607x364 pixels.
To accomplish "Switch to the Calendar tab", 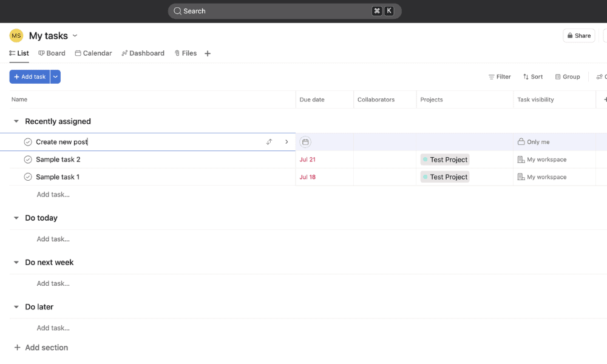I will (x=93, y=53).
